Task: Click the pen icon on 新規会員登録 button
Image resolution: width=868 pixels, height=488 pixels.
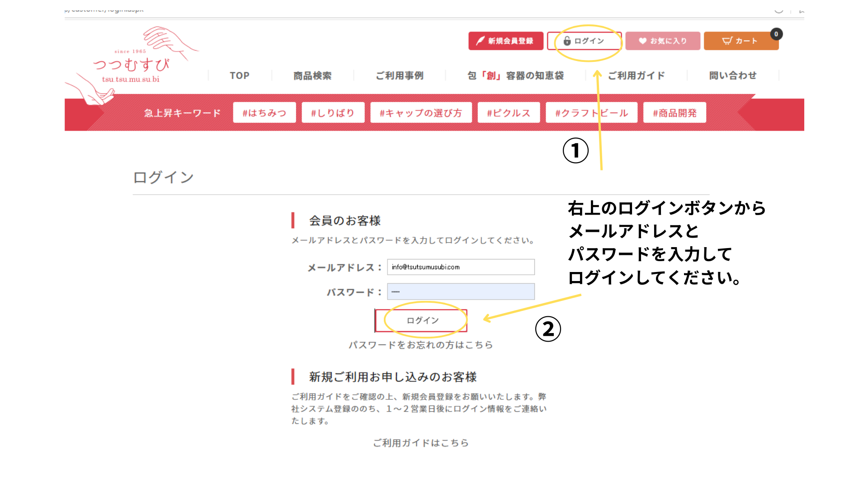Action: point(480,41)
